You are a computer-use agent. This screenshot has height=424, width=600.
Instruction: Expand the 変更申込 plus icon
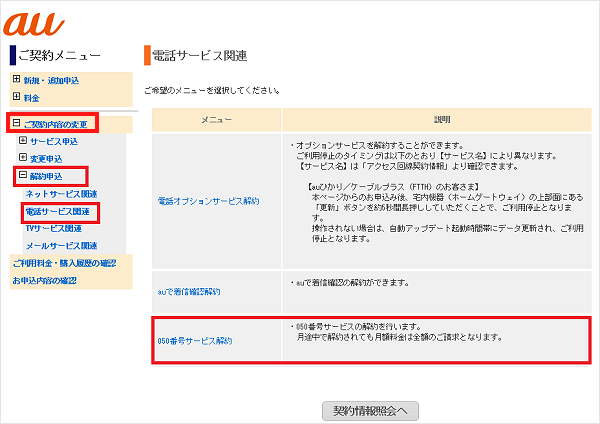(x=23, y=158)
